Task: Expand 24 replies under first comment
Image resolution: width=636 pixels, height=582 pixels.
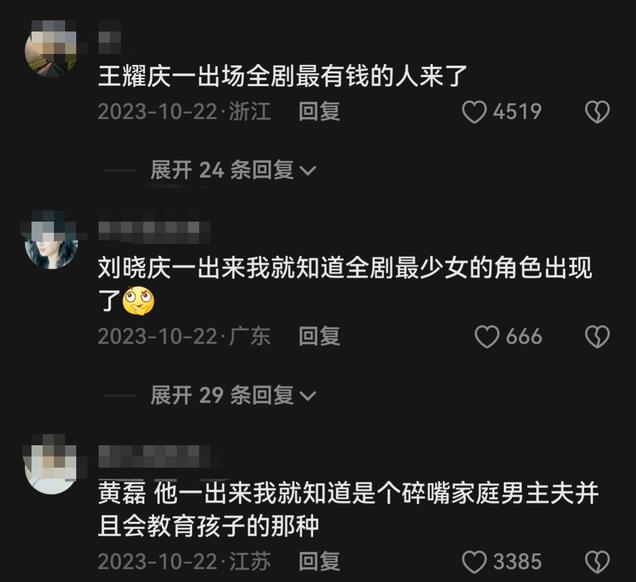Action: click(x=233, y=170)
